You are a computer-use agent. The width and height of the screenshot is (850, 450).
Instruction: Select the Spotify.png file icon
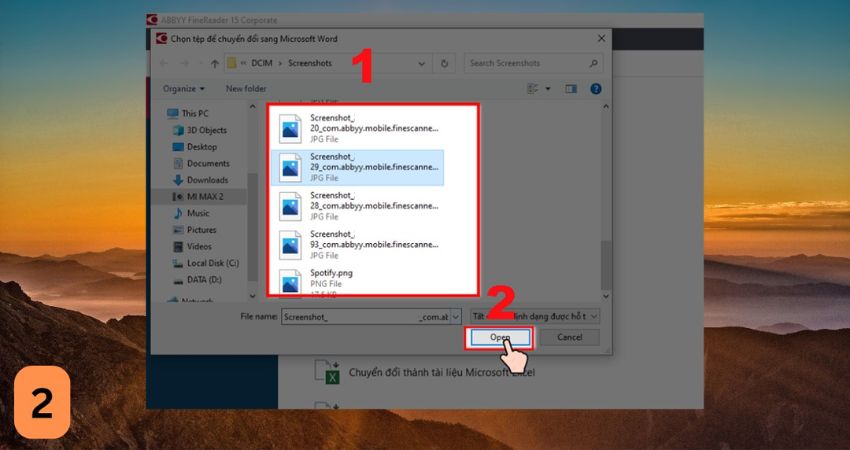pos(290,281)
